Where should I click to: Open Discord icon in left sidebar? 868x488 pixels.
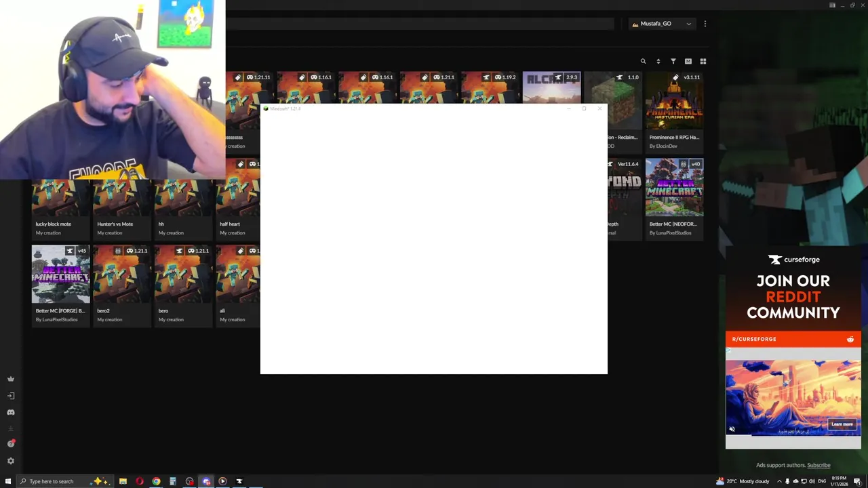[10, 412]
